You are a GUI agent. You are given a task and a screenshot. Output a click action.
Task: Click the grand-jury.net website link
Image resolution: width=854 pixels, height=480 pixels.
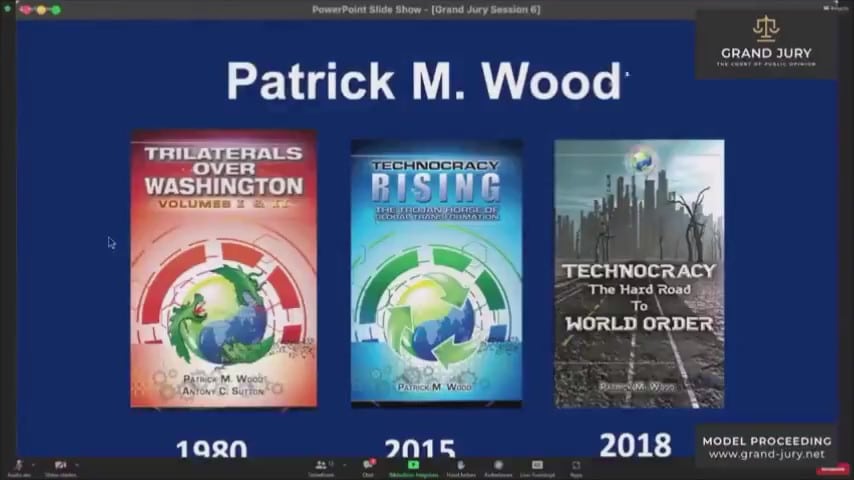(766, 454)
